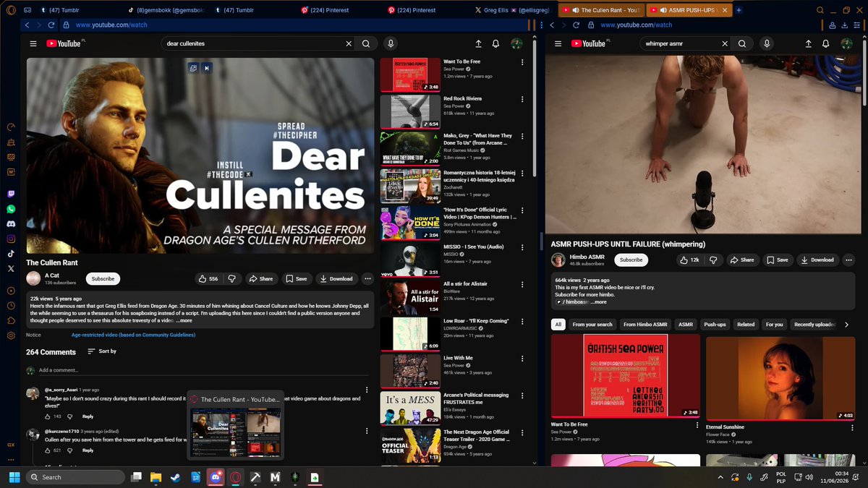Open WhatsApp in the Opera sidebar
This screenshot has width=868, height=488.
click(11, 209)
